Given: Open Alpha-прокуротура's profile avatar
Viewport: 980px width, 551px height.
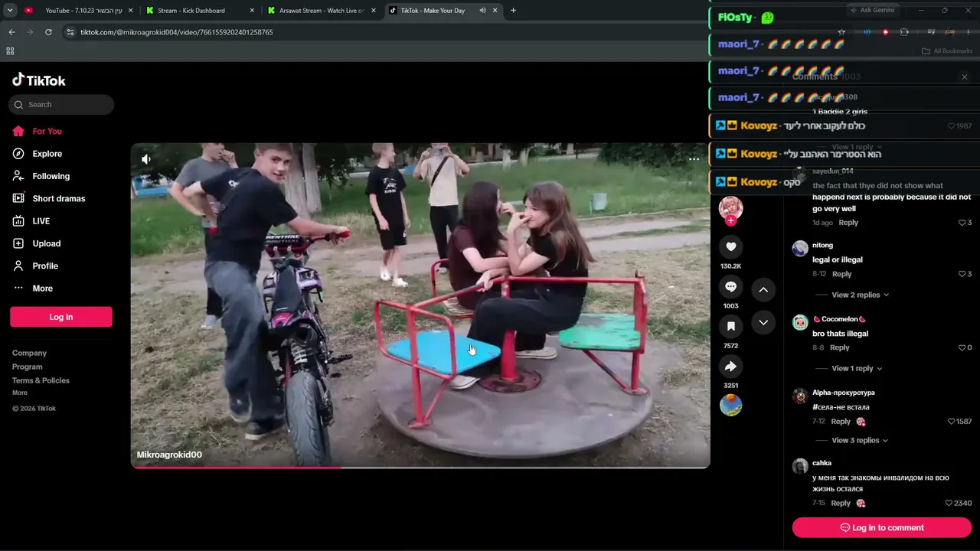Looking at the screenshot, I should coord(800,396).
